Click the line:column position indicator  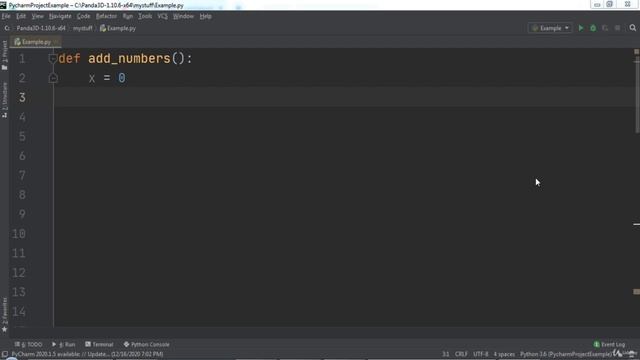(x=446, y=354)
